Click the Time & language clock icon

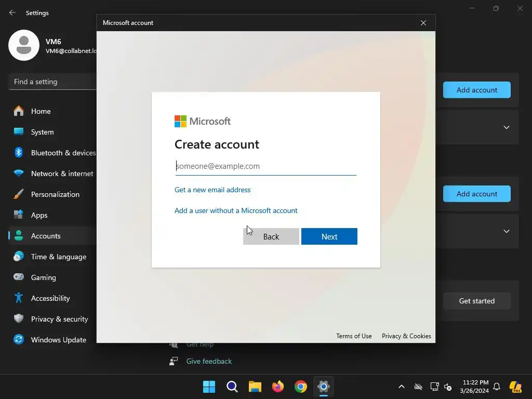click(19, 257)
